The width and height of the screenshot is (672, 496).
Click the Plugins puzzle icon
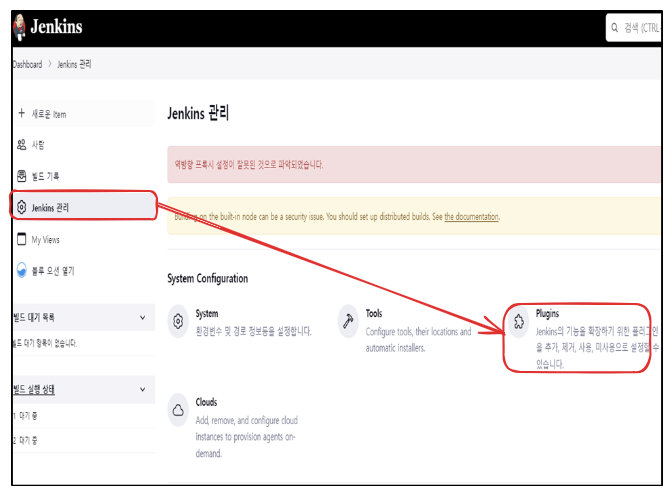(x=519, y=321)
